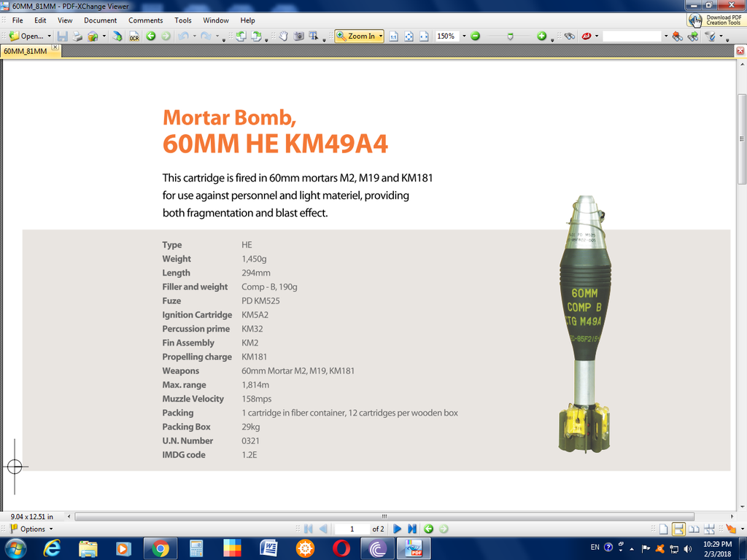Click the 150% zoom level field
The width and height of the screenshot is (747, 560).
(x=447, y=36)
